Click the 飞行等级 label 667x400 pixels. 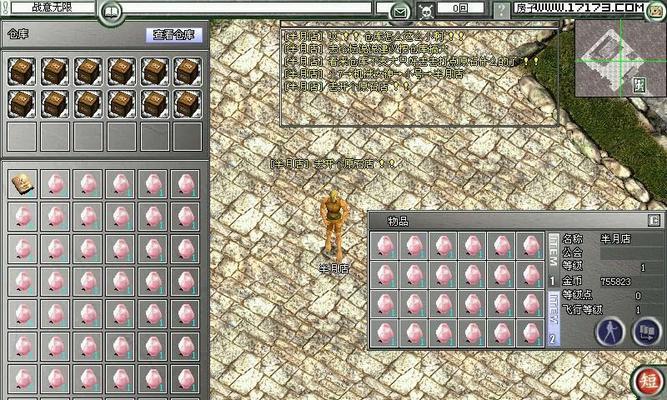coord(582,309)
